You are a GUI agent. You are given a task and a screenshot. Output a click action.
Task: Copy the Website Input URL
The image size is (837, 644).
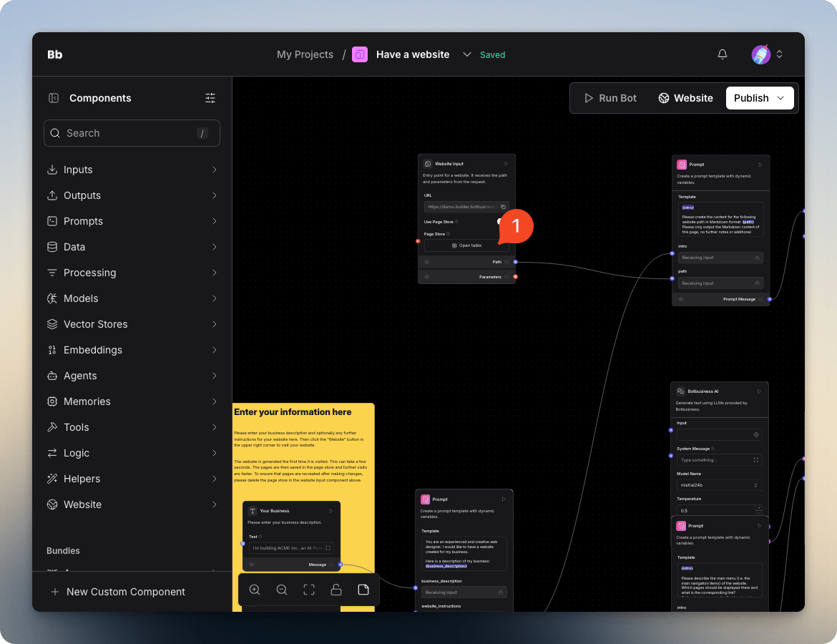(x=503, y=207)
